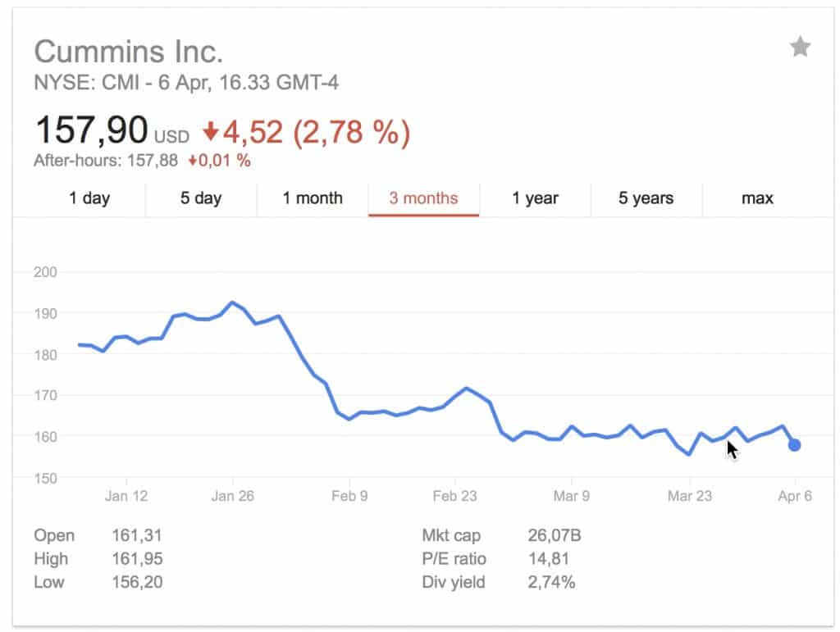Switch to the 1 day tab

point(89,198)
